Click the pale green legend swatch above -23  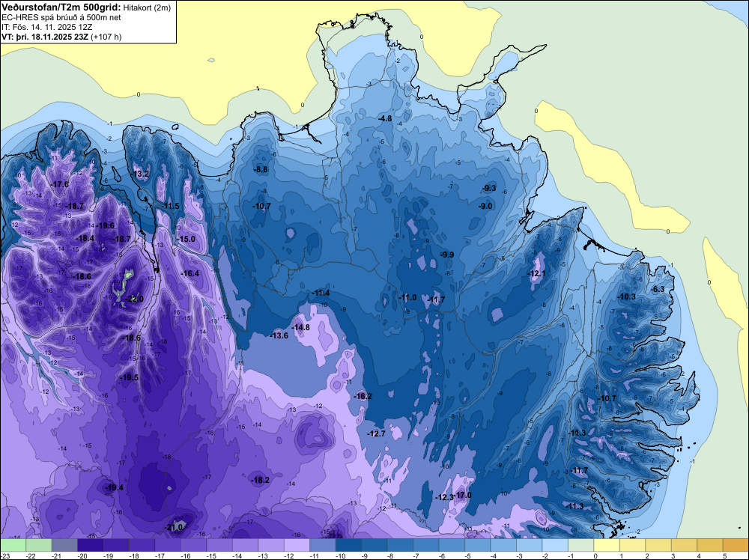[x=13, y=545]
